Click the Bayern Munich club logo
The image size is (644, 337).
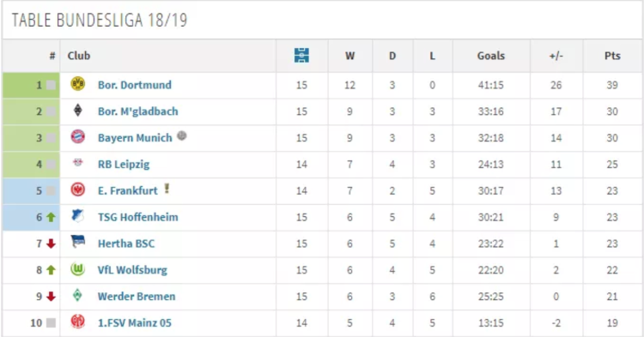[77, 136]
